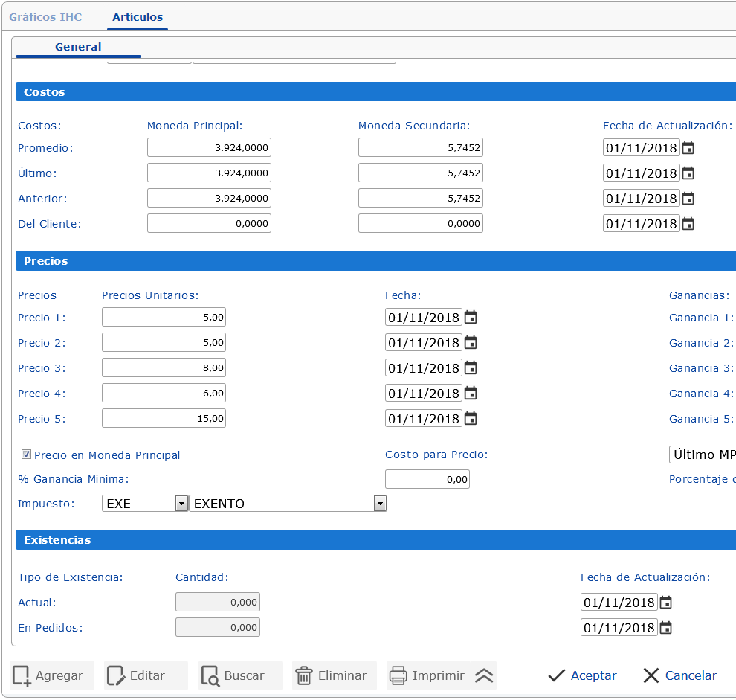Click calendar icon for Último cost date
The height and width of the screenshot is (700, 736).
coord(688,173)
